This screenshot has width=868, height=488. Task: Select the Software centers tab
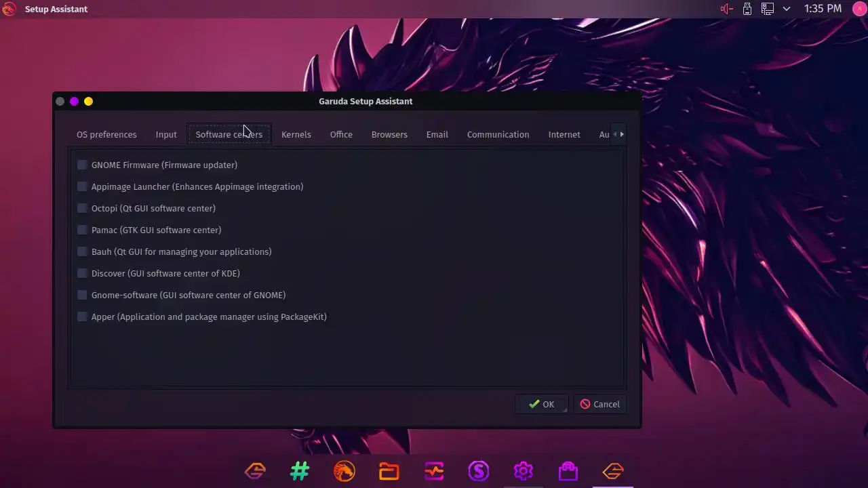pos(229,134)
